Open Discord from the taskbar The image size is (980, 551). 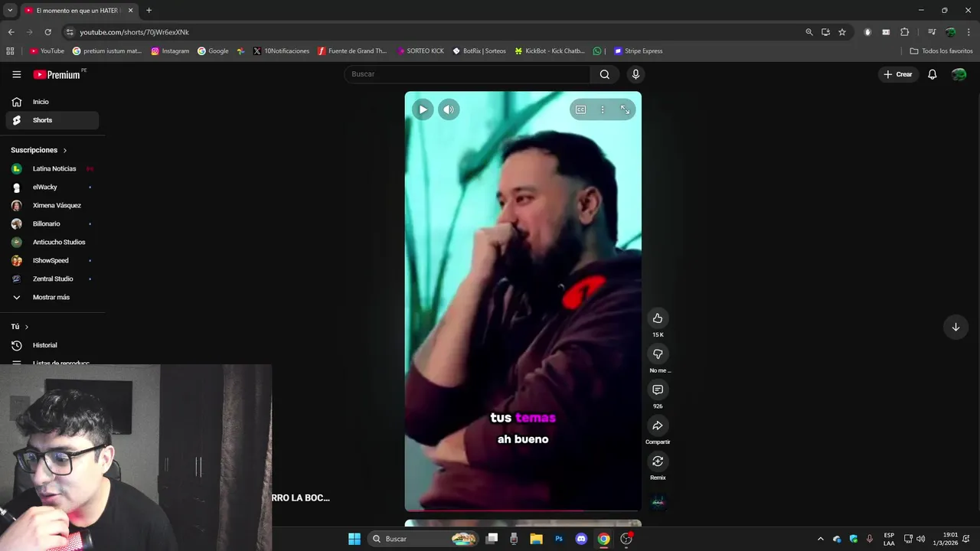[581, 539]
